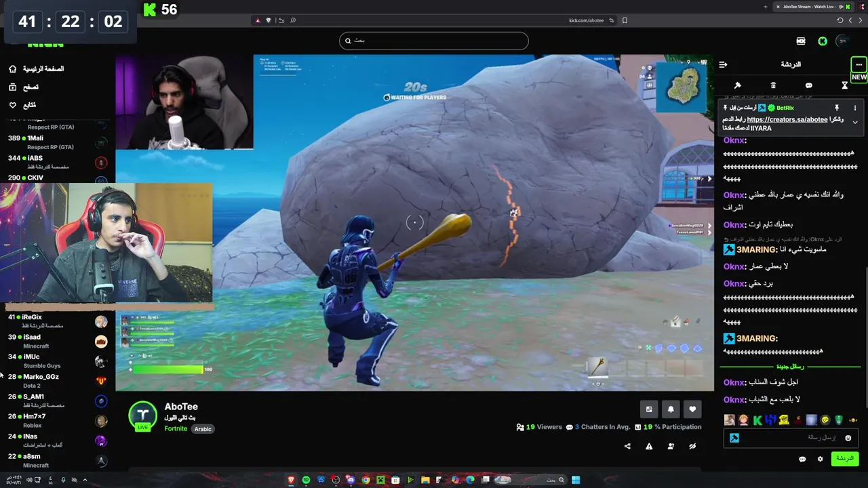Open Spotify from the taskbar
Viewport: 868px width, 488px height.
coord(306,480)
